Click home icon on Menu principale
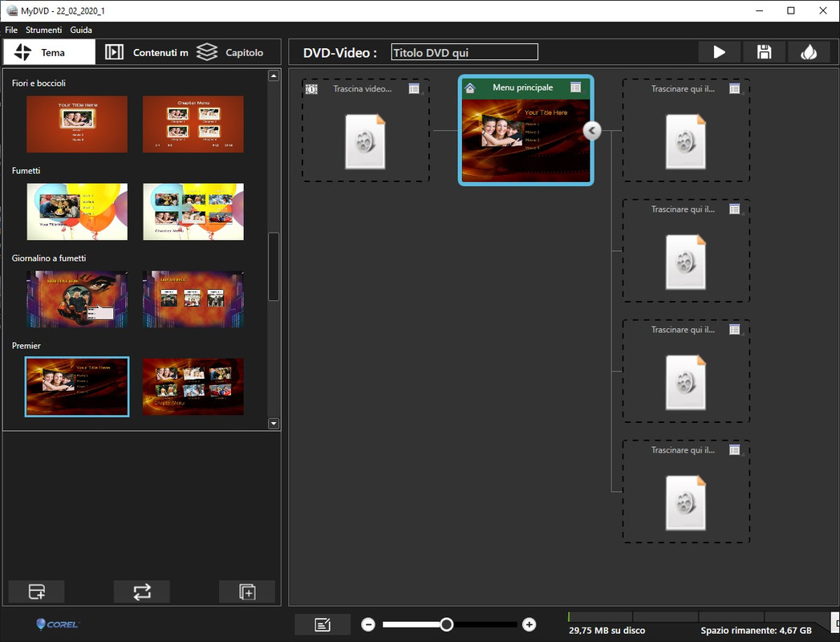Viewport: 840px width, 642px height. click(x=470, y=88)
